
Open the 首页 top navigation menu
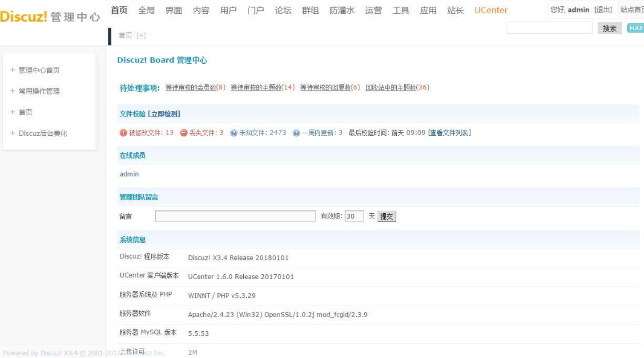click(x=119, y=10)
